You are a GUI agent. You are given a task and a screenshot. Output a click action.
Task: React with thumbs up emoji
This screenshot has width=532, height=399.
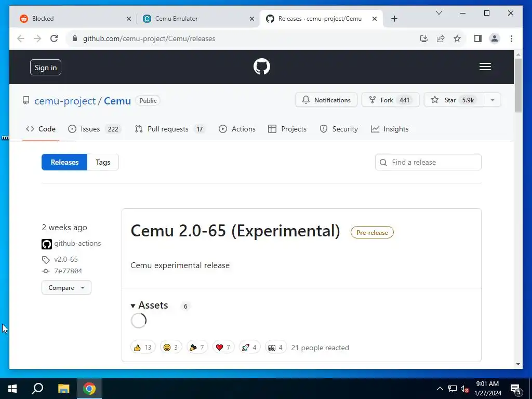(143, 347)
